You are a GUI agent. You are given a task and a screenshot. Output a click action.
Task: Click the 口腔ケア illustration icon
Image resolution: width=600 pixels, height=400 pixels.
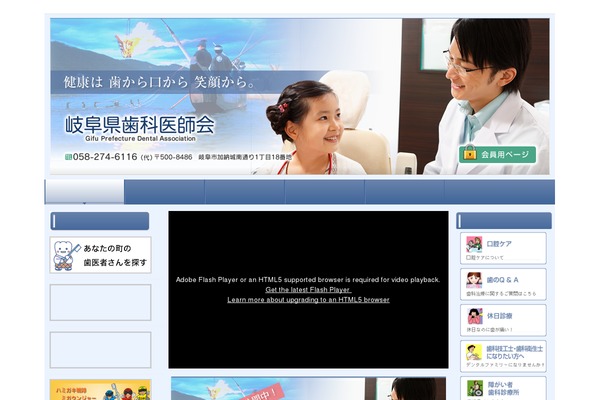pos(474,244)
